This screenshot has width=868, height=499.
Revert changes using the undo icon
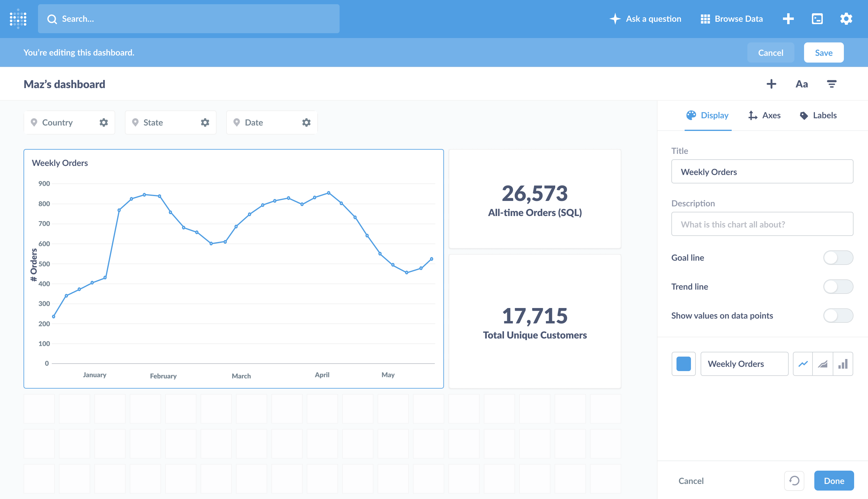point(794,481)
